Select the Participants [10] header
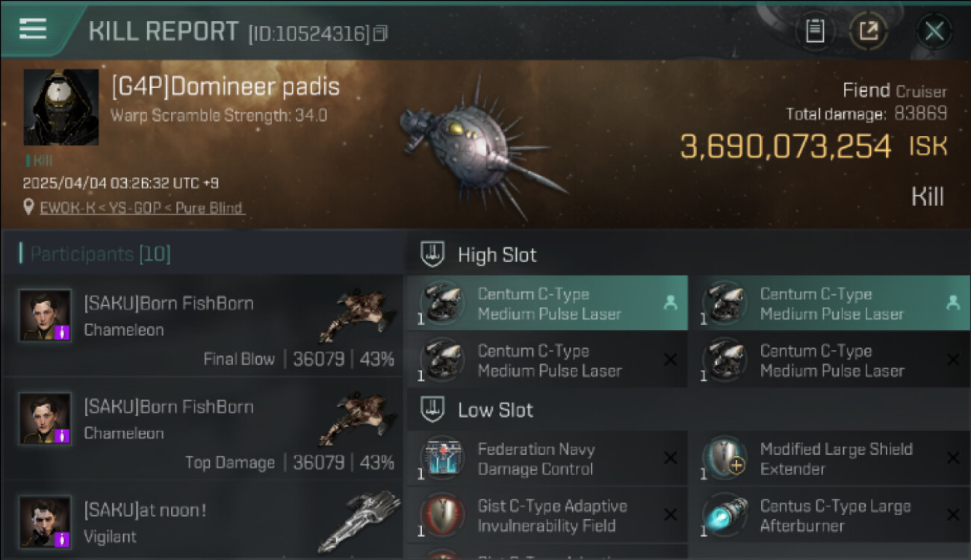 (100, 254)
